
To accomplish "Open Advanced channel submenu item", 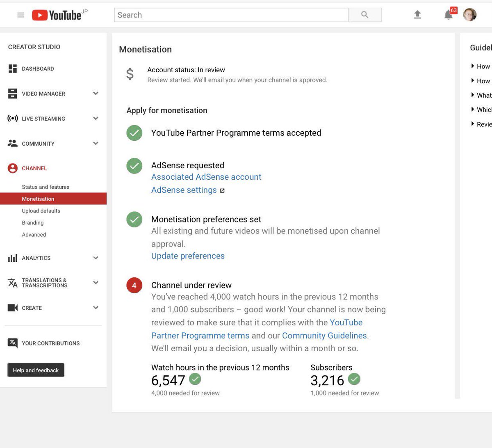I will click(34, 235).
